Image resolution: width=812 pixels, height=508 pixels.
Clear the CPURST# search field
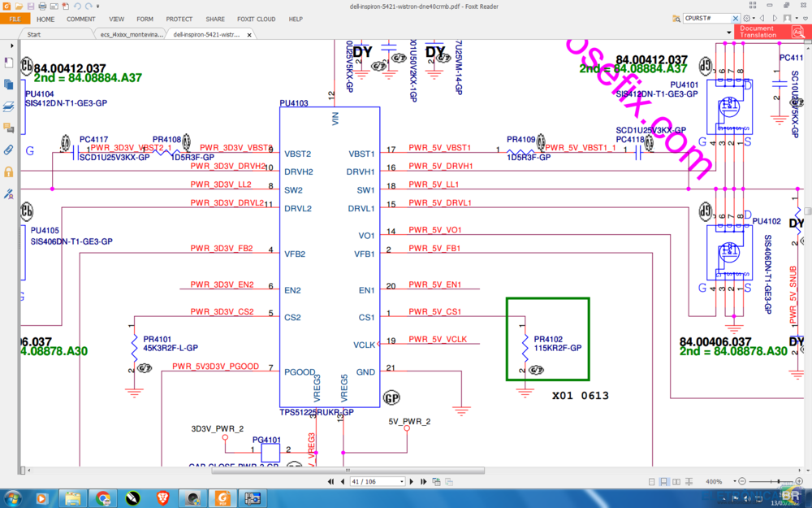pos(735,18)
